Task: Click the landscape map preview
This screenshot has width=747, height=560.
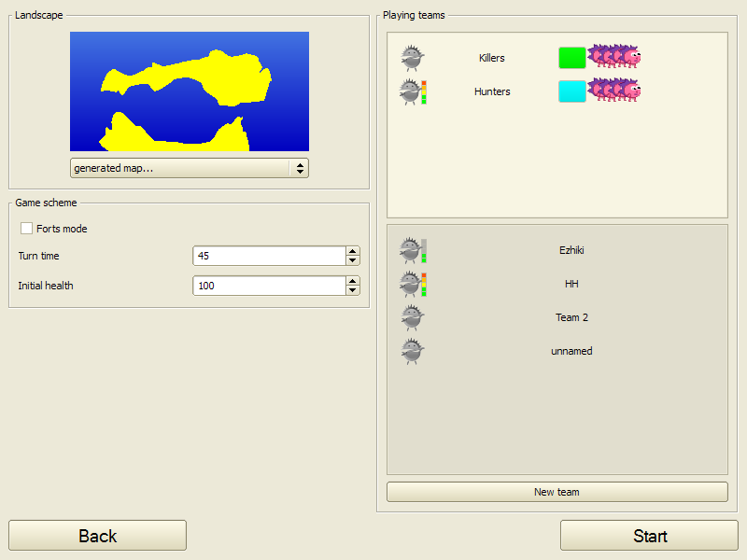Action: coord(190,91)
